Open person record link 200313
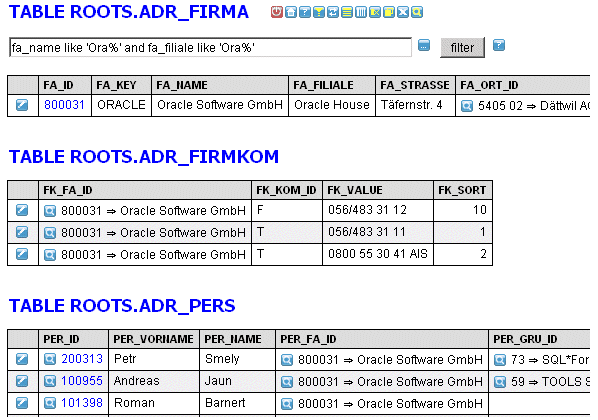 pos(82,359)
